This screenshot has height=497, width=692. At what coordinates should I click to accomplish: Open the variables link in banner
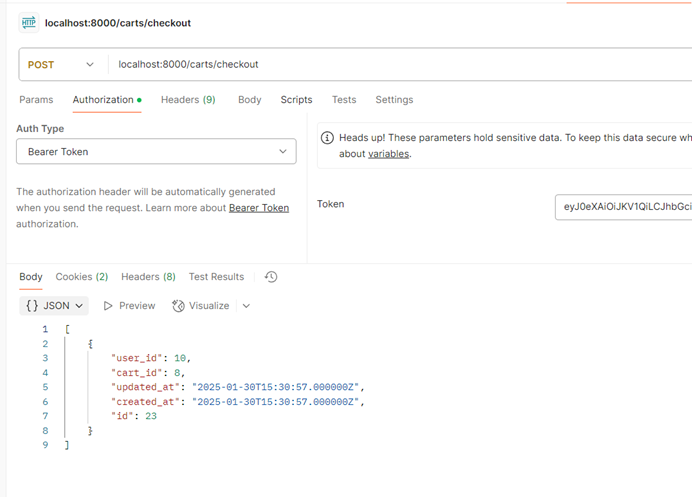(388, 154)
